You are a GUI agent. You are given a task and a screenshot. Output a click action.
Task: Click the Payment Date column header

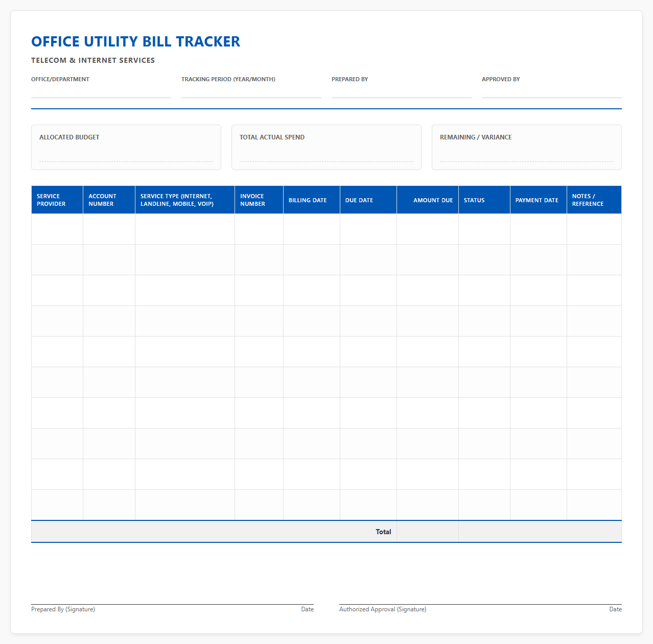coord(539,200)
